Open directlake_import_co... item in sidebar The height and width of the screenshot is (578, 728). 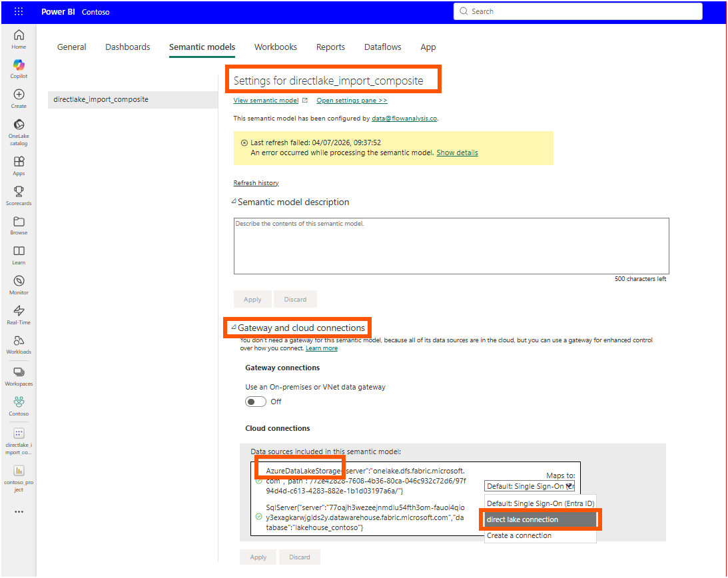(19, 441)
